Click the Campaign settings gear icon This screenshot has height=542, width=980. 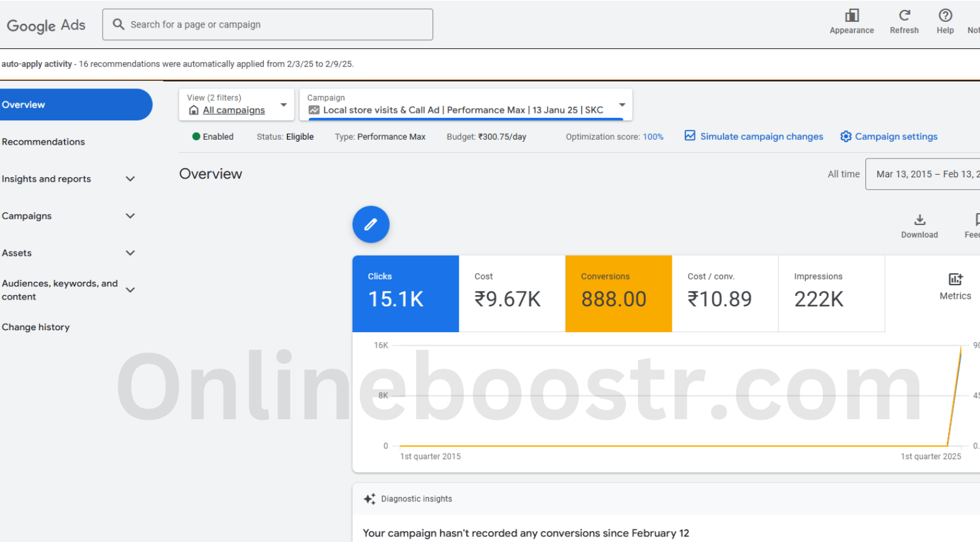pos(846,137)
